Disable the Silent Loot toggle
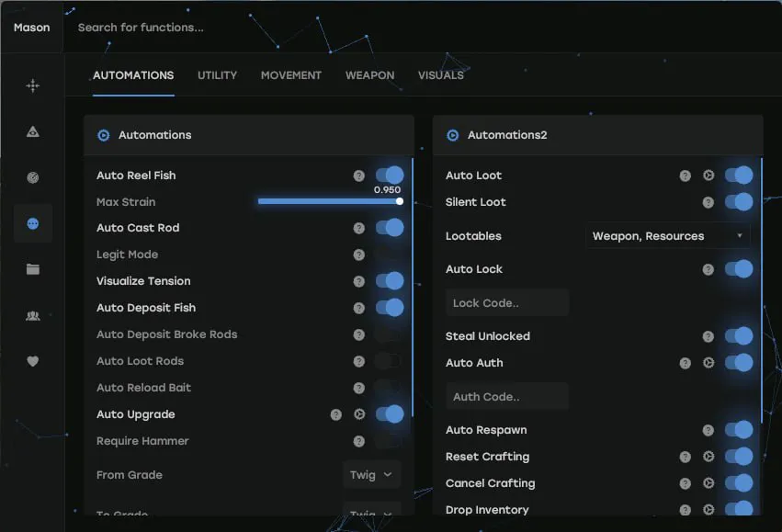 coord(739,202)
